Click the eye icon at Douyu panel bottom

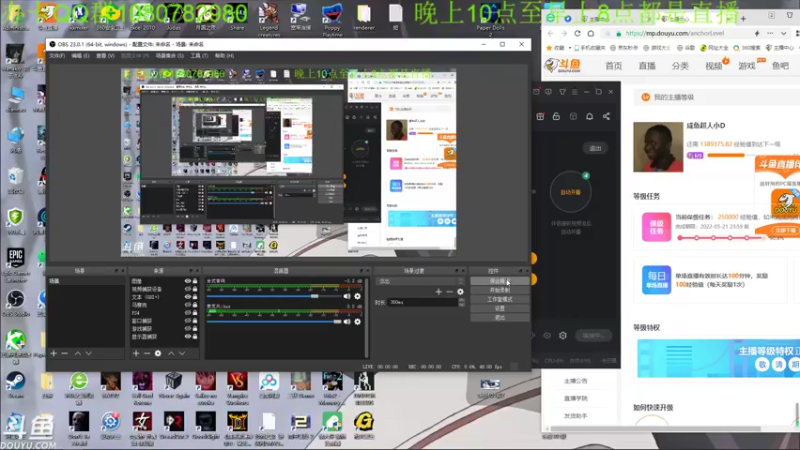coord(547,335)
